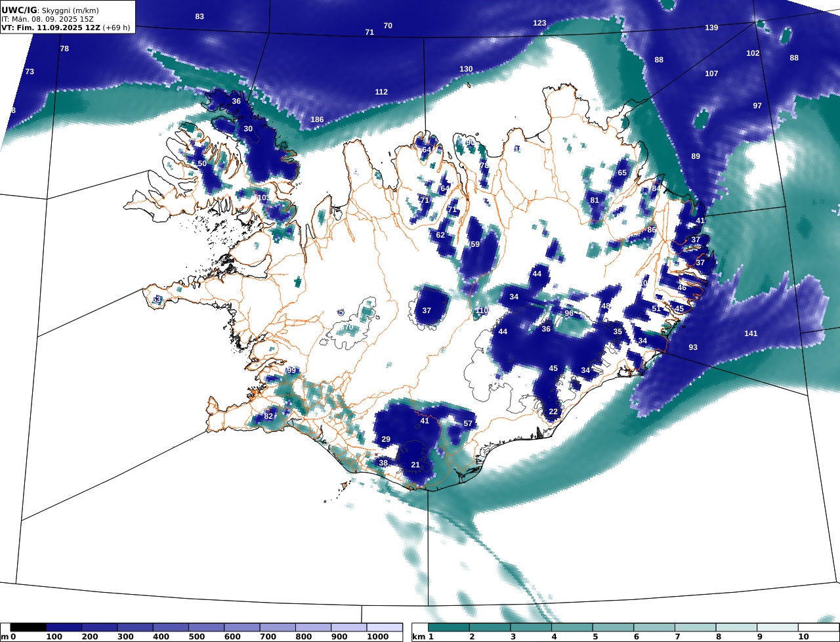Select the dark blue 100–200 m legend swatch
Screen dimensions: 840x642
pyautogui.click(x=64, y=628)
